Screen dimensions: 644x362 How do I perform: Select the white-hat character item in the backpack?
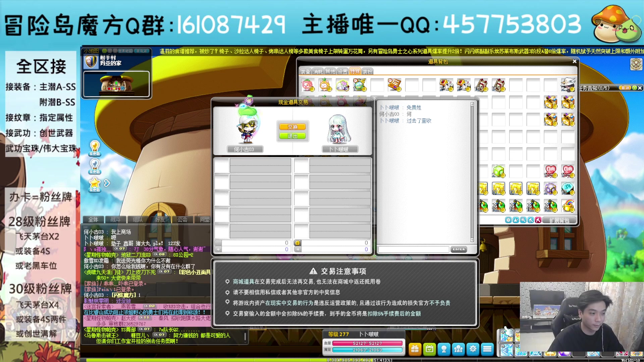coord(568,85)
